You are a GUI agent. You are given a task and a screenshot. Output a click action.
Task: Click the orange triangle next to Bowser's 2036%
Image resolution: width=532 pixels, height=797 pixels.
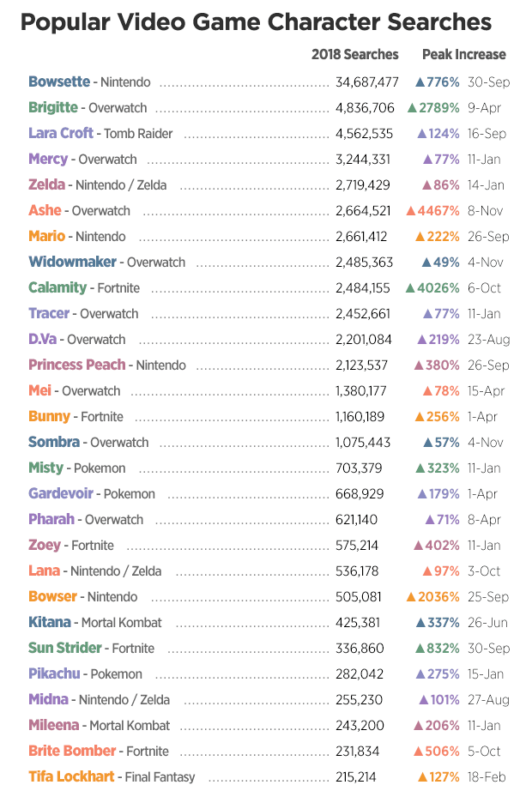411,597
